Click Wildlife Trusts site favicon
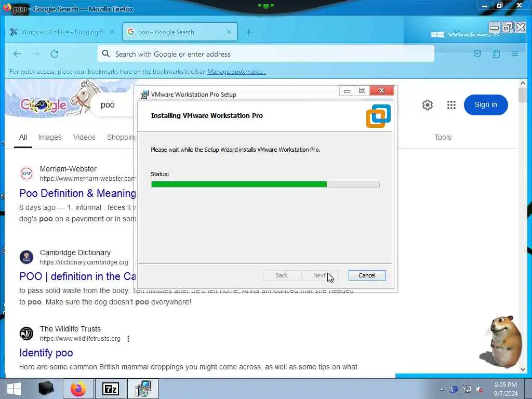Screen dimensions: 532x399 pyautogui.click(x=26, y=334)
